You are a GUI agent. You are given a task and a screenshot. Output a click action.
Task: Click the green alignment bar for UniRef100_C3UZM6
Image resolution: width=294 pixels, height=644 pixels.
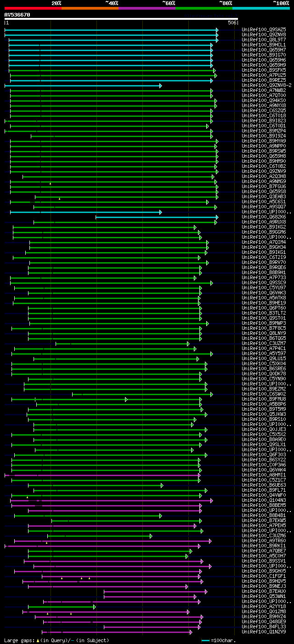[x=99, y=535]
